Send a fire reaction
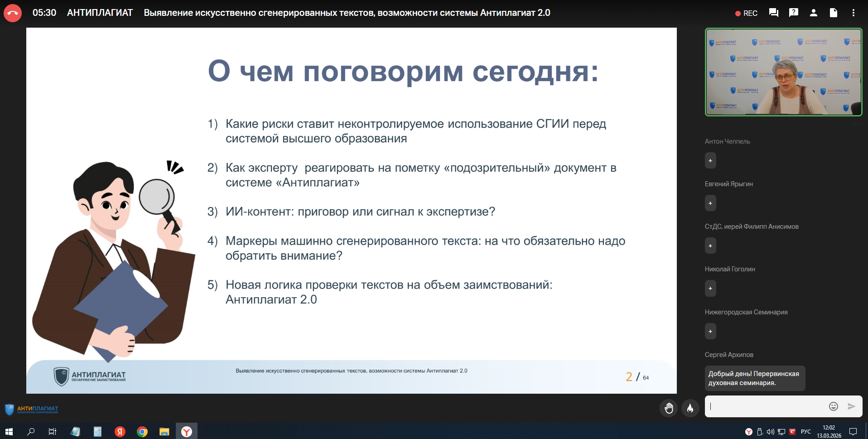 pos(690,408)
